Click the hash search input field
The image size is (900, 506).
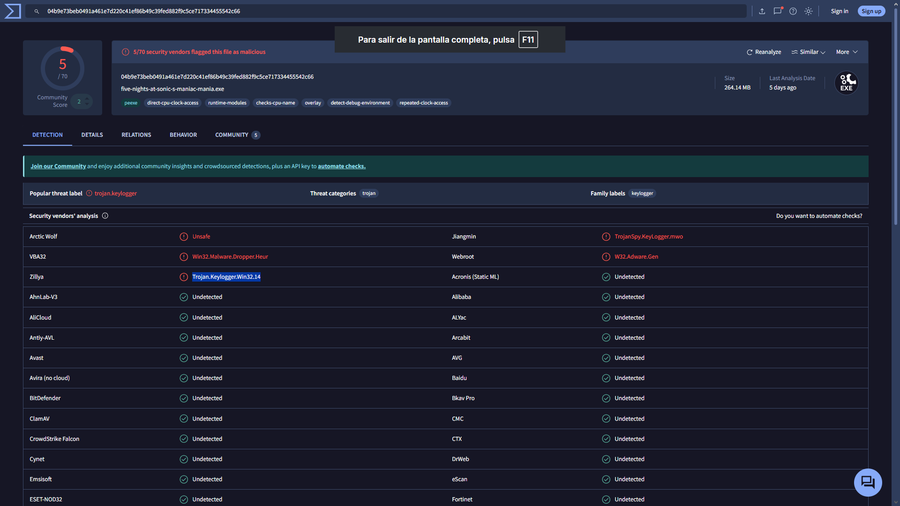386,11
